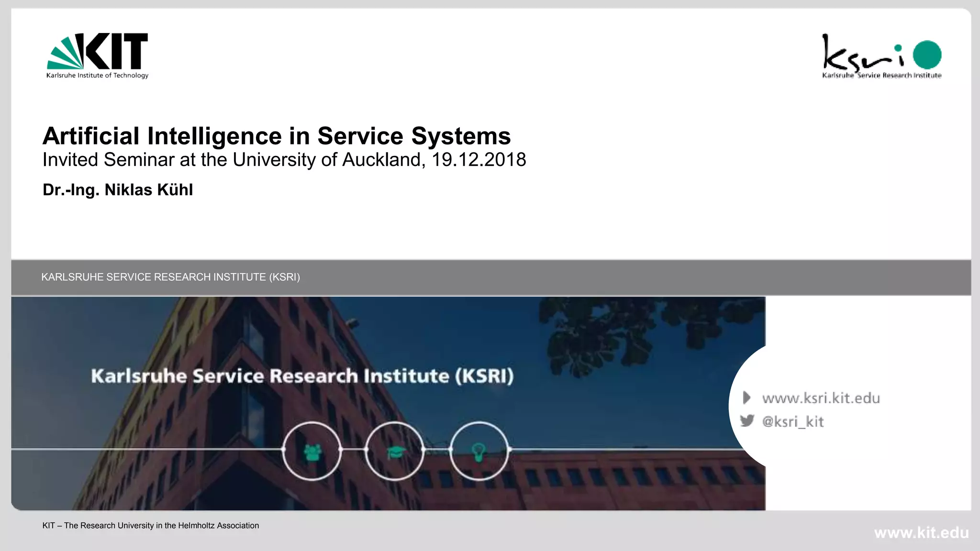980x551 pixels.
Task: Click the green circle in ksri logo
Action: coord(927,55)
